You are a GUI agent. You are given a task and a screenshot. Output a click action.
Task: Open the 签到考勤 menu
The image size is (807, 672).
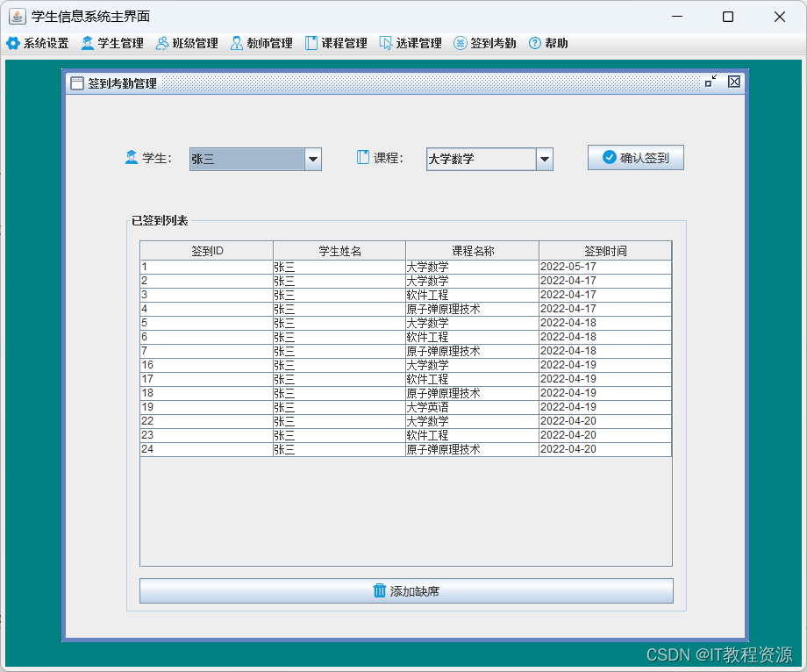click(485, 43)
